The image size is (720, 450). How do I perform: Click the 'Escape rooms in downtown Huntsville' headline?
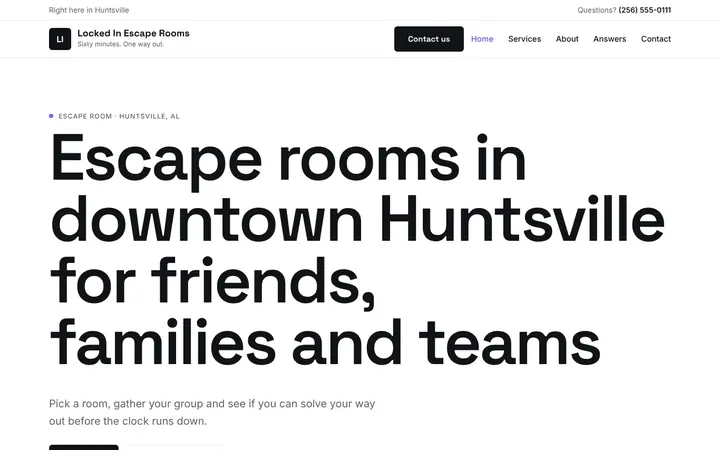(x=357, y=250)
